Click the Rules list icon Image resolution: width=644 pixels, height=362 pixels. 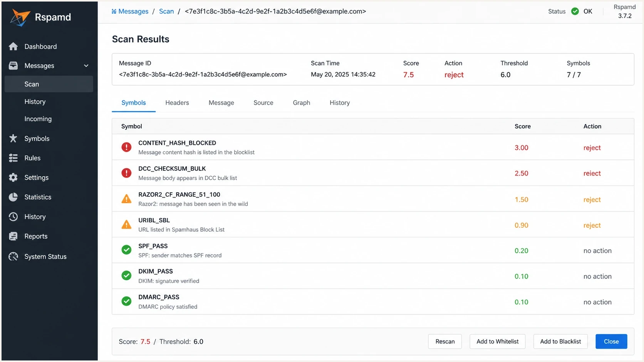13,158
